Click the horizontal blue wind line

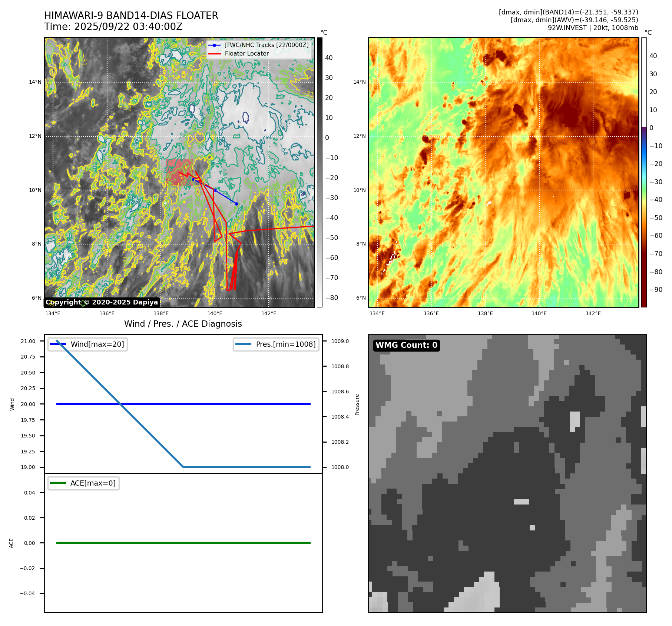click(x=183, y=404)
